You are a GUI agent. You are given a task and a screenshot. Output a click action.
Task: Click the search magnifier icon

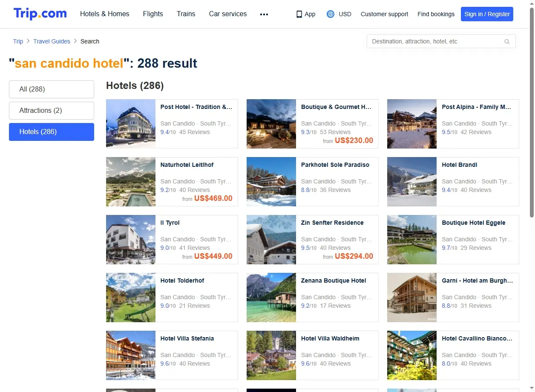tap(507, 42)
